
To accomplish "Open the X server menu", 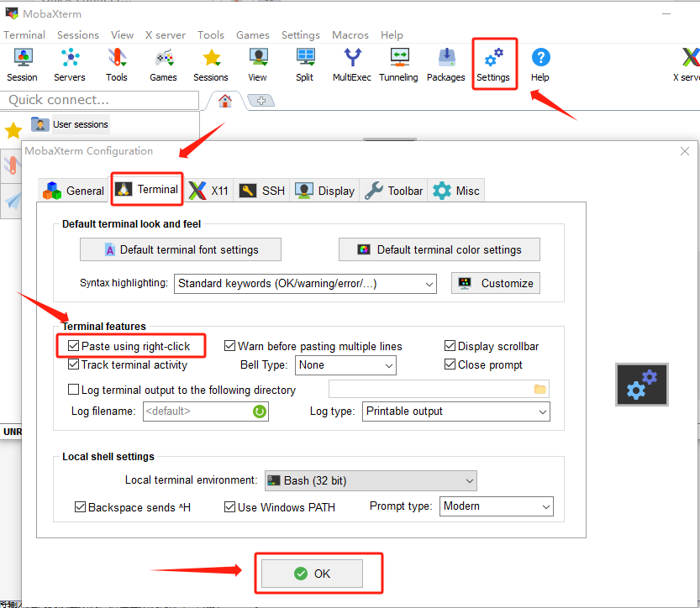I will click(166, 34).
